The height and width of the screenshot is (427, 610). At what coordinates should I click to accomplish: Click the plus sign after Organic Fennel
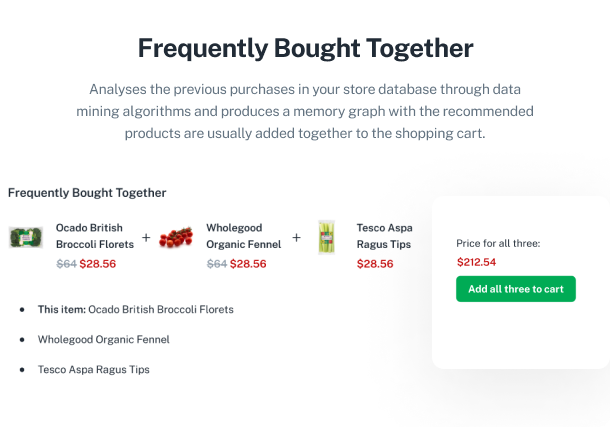296,238
